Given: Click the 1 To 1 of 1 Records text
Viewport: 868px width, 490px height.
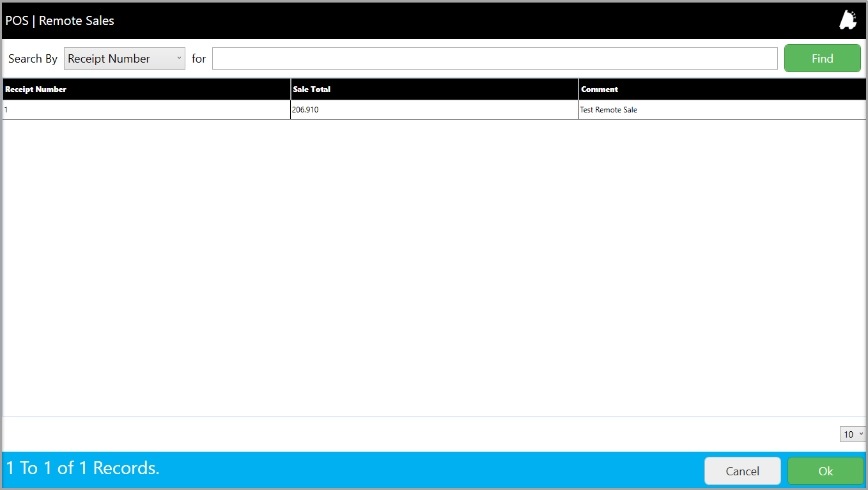Looking at the screenshot, I should click(82, 468).
